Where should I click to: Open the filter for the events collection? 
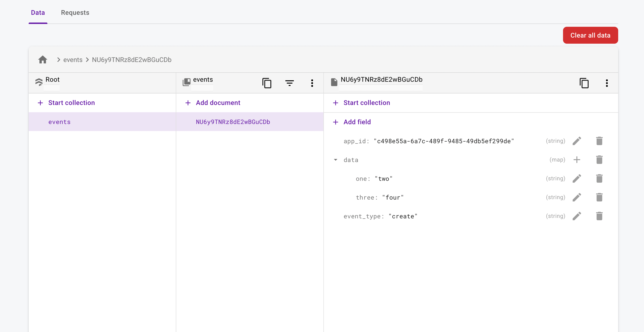[x=290, y=83]
